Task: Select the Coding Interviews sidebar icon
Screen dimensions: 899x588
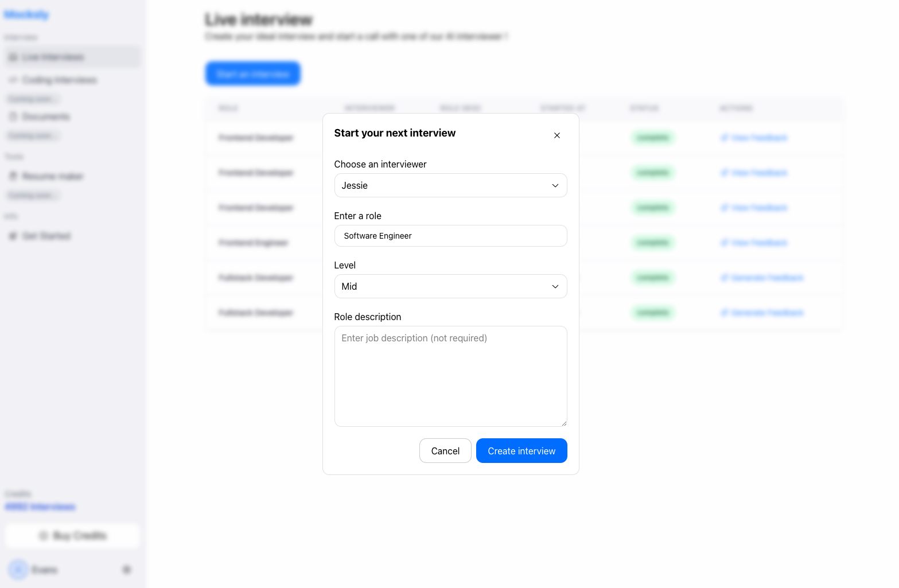Action: pyautogui.click(x=13, y=80)
